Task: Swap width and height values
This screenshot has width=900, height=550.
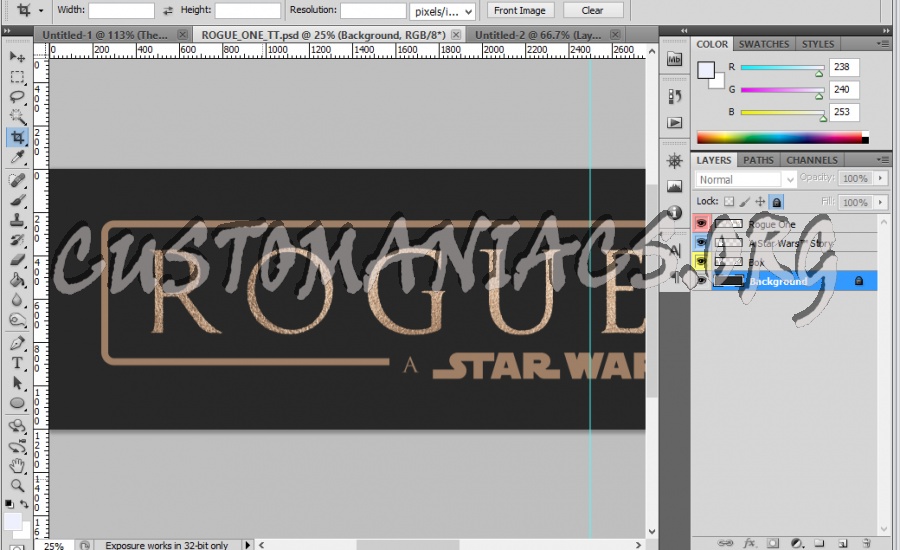Action: pos(168,10)
